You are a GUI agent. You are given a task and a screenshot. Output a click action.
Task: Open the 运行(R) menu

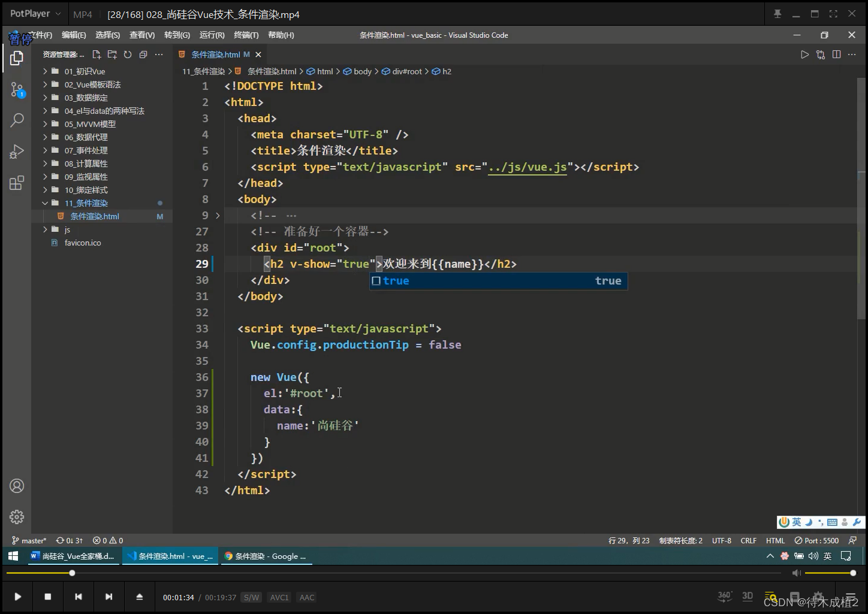pos(212,35)
